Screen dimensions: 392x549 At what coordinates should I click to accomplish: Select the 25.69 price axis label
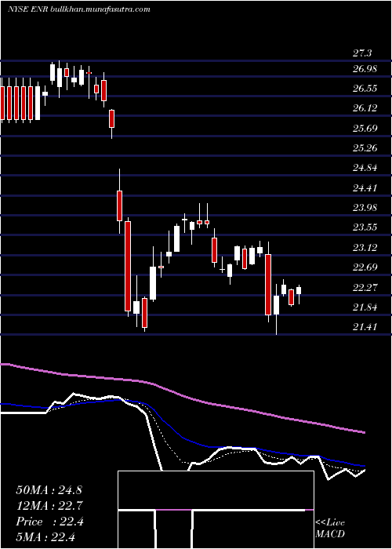365,129
